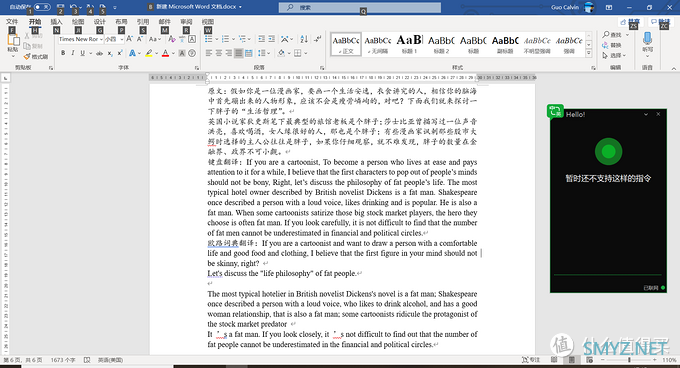Viewport: 680px width, 368px height.
Task: Click the red font color icon
Action: [x=165, y=53]
